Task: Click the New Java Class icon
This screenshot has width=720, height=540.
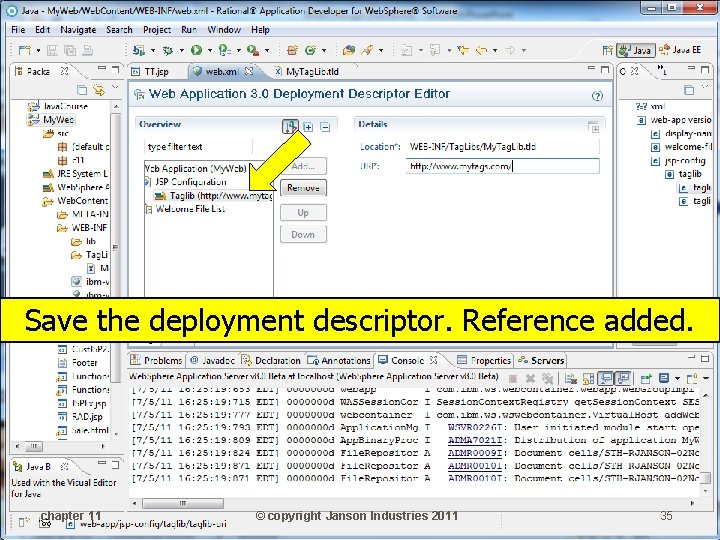Action: click(x=311, y=50)
